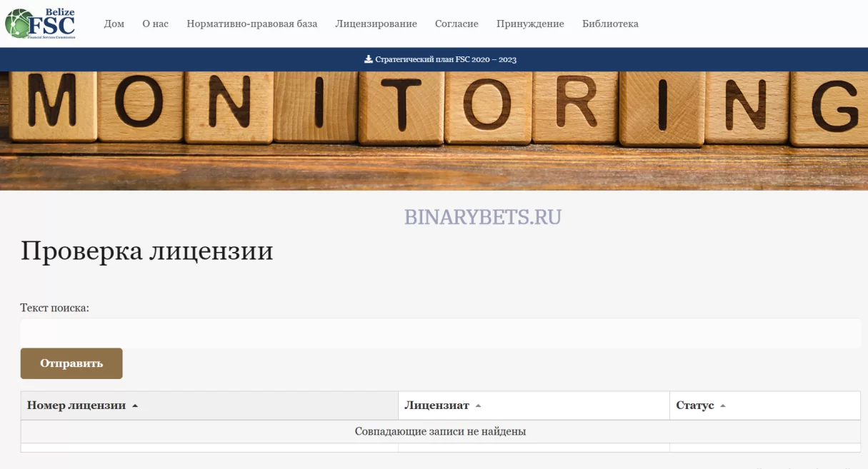Select Лицензирование in the navigation bar
This screenshot has width=868, height=469.
point(376,24)
